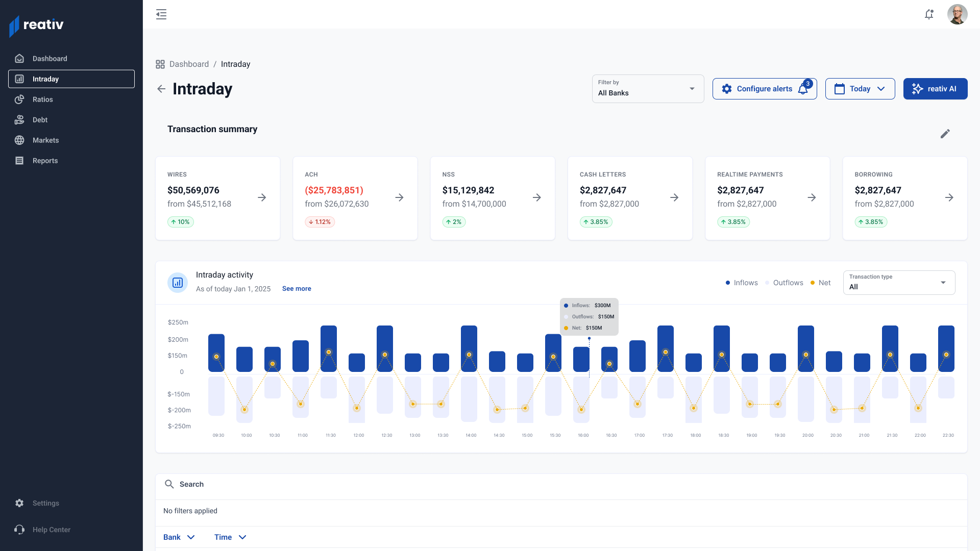Open Configure alerts

click(764, 88)
